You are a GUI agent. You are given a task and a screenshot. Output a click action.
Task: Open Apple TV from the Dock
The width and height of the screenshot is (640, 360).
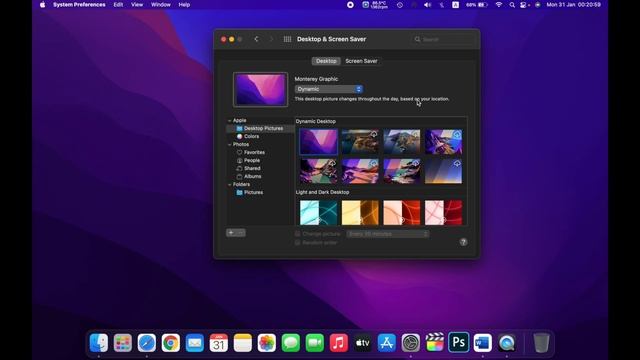point(362,342)
